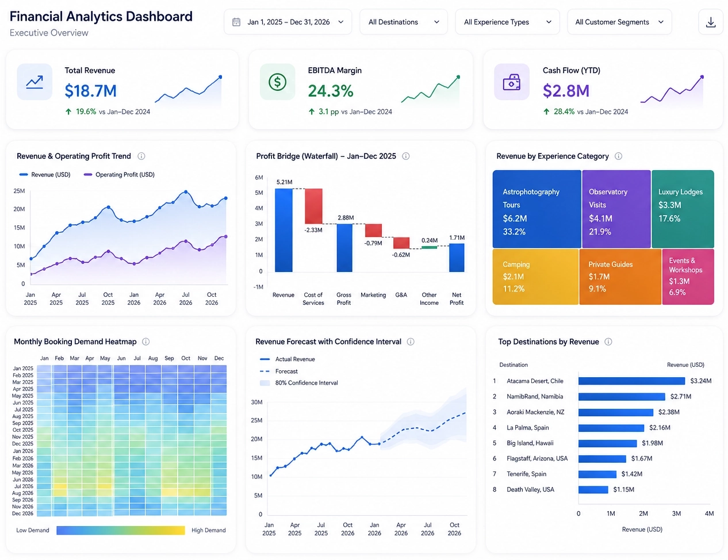
Task: Toggle the Actual Revenue legend entry
Action: pyautogui.click(x=288, y=359)
